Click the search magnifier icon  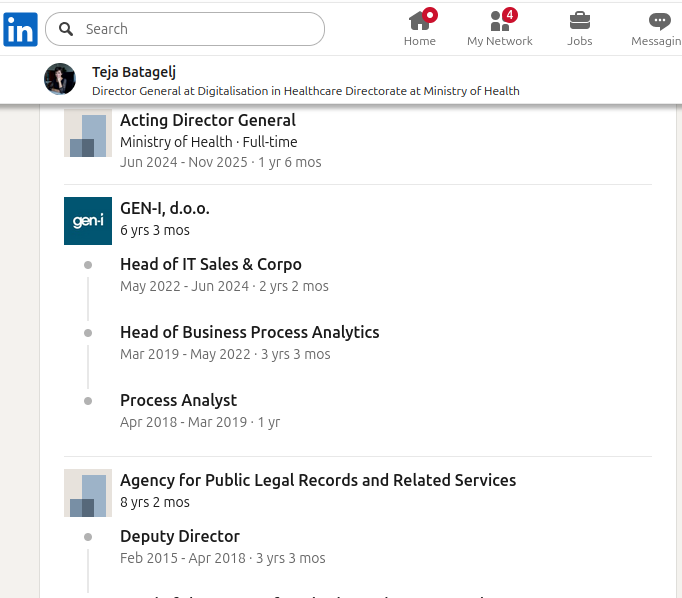pyautogui.click(x=66, y=29)
